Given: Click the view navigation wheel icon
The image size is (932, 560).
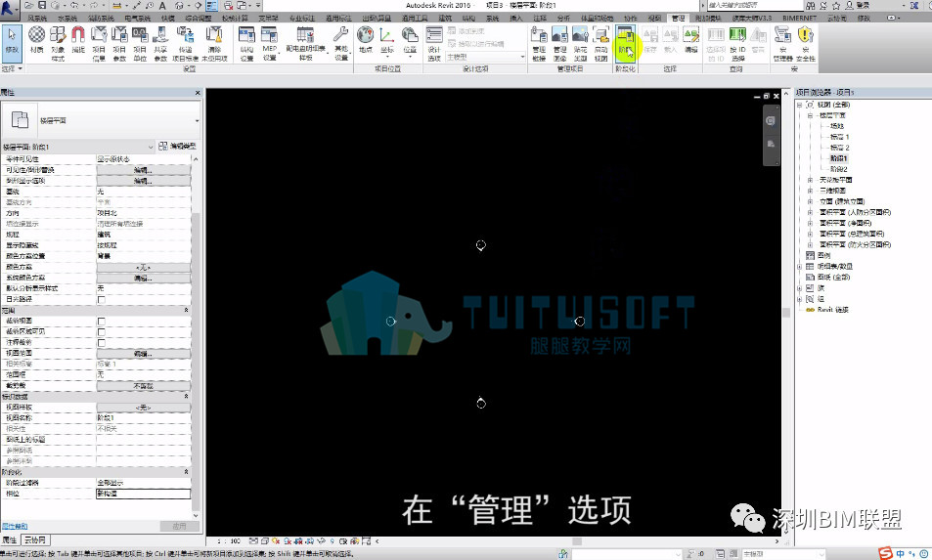Looking at the screenshot, I should [771, 121].
